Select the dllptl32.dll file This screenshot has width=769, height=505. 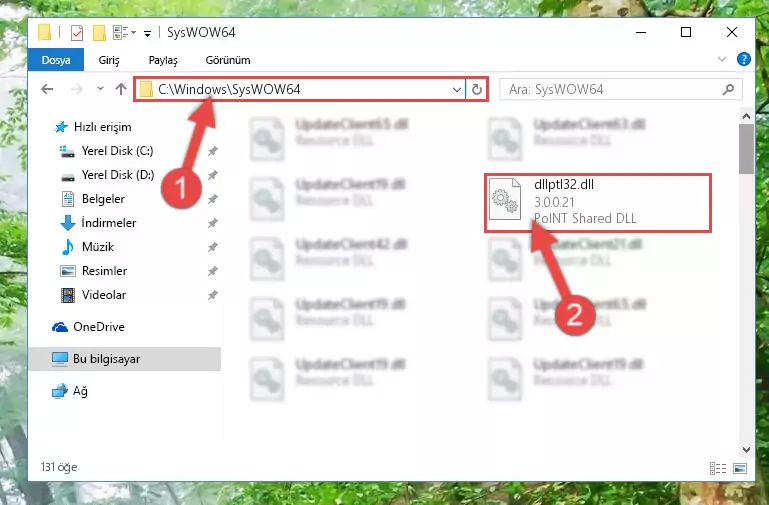(598, 202)
